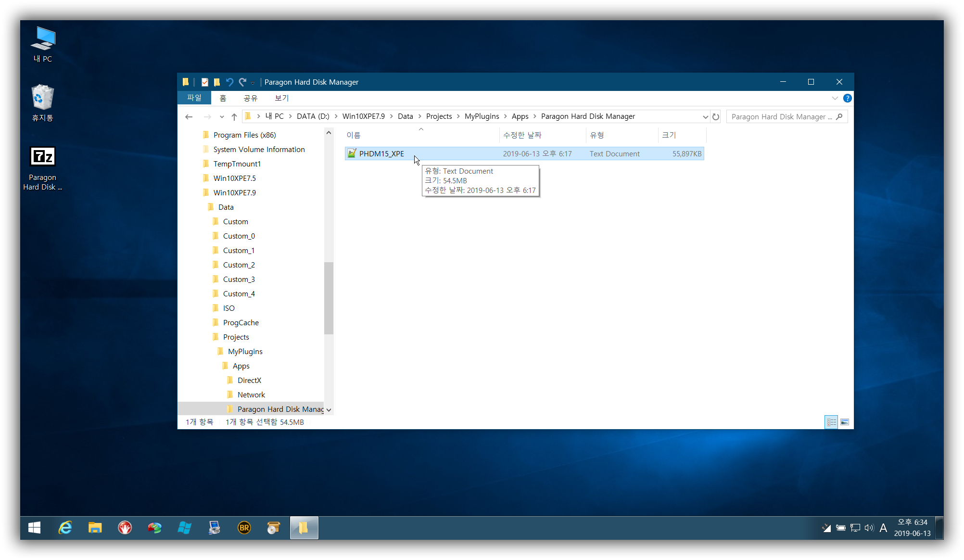Toggle the input language indicator A
The image size is (964, 560).
(883, 528)
